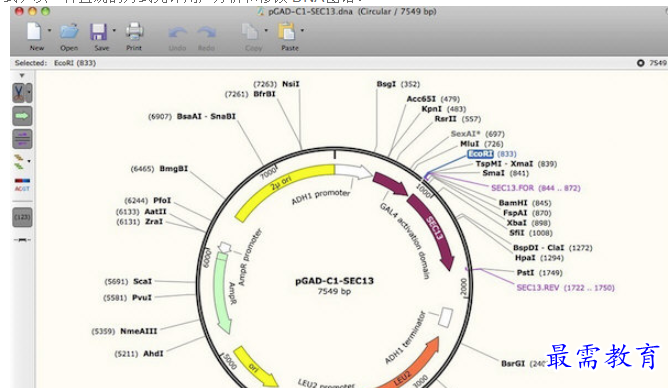This screenshot has height=388, width=668.
Task: Select the BspDI - ClaI (1272) label
Action: pos(552,247)
